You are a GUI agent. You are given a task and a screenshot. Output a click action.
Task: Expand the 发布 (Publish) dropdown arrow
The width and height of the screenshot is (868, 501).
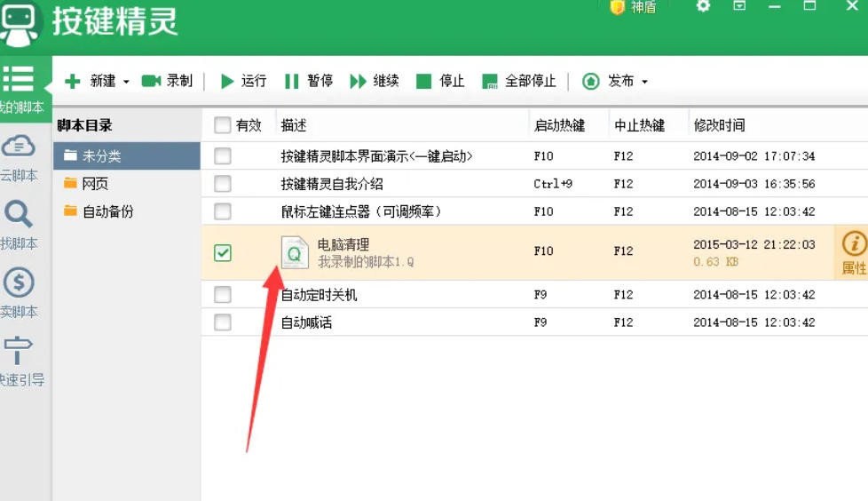click(x=644, y=82)
